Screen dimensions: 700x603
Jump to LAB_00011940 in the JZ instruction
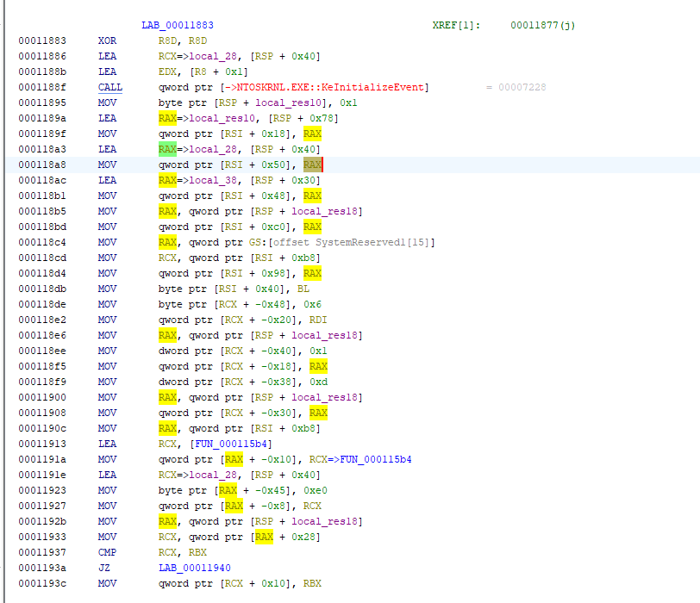coord(195,568)
